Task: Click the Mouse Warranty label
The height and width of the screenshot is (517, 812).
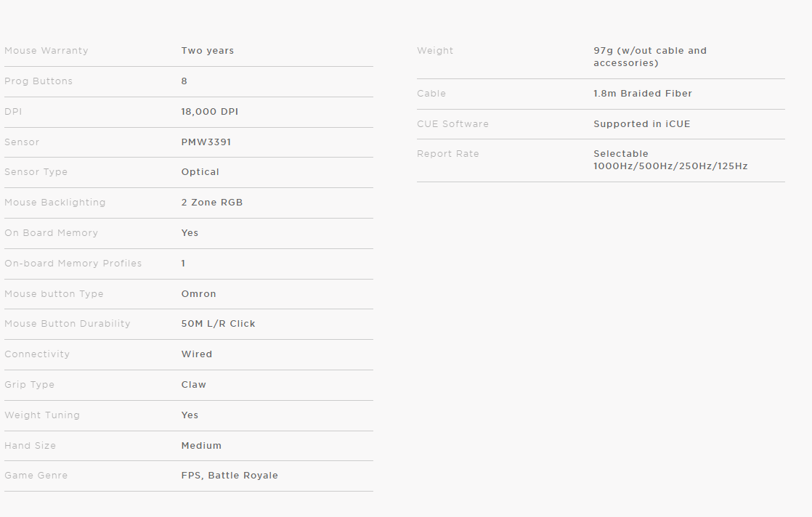Action: (46, 51)
